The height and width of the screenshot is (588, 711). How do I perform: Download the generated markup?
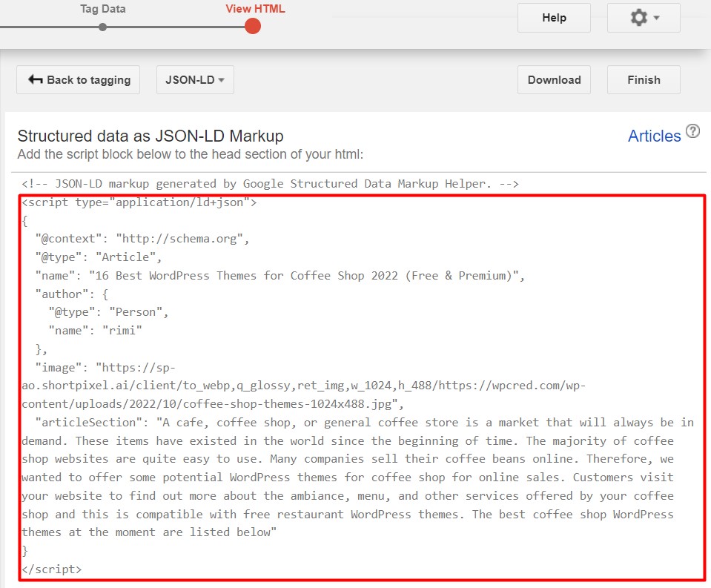point(554,80)
